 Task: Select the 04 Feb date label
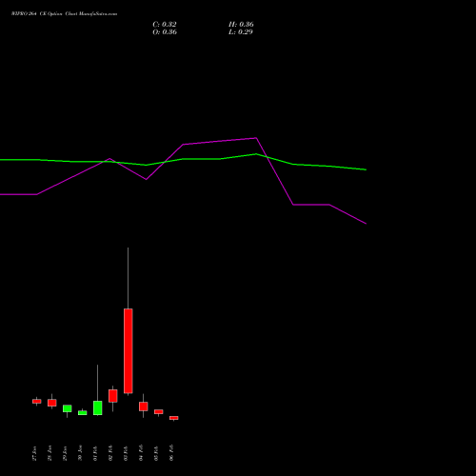(x=141, y=453)
